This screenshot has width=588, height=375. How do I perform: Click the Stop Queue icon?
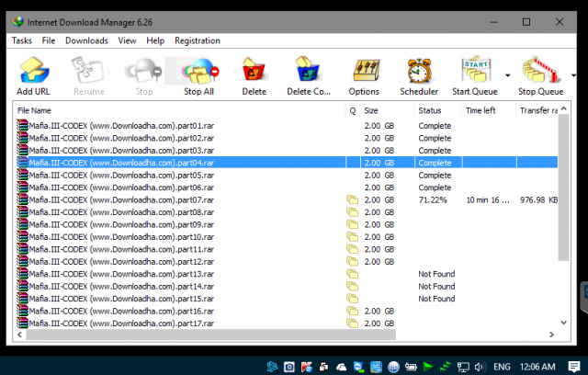(x=540, y=74)
